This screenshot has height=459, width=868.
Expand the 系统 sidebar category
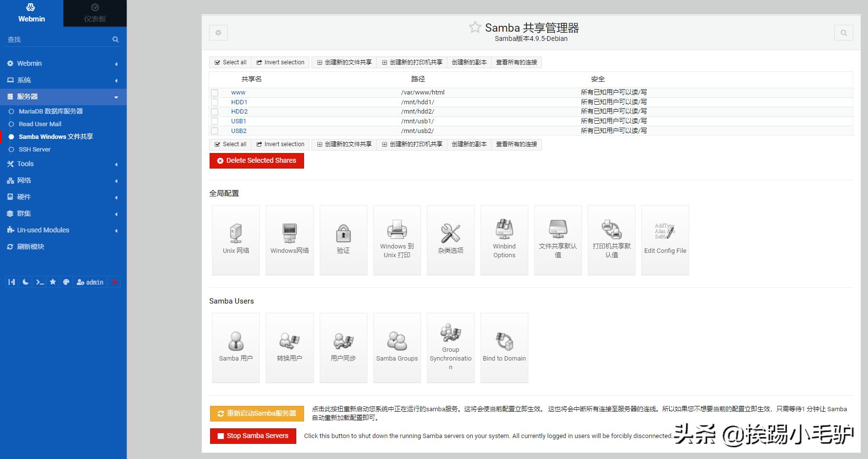tap(63, 80)
